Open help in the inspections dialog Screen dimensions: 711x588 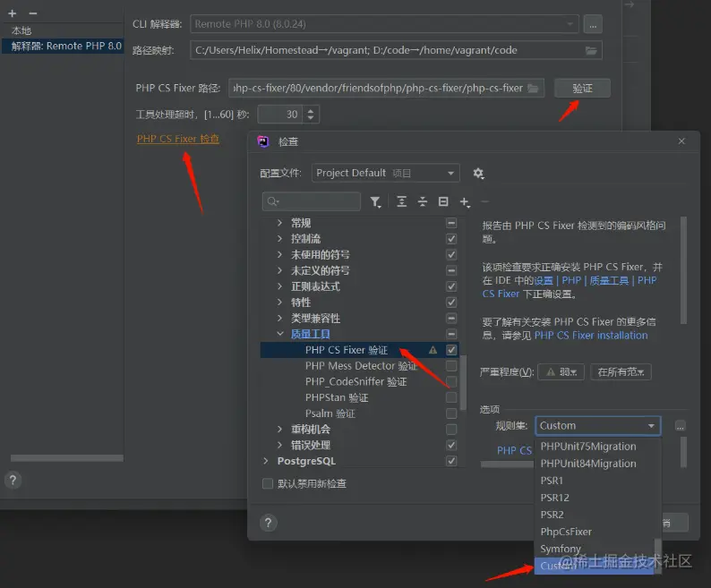(268, 523)
